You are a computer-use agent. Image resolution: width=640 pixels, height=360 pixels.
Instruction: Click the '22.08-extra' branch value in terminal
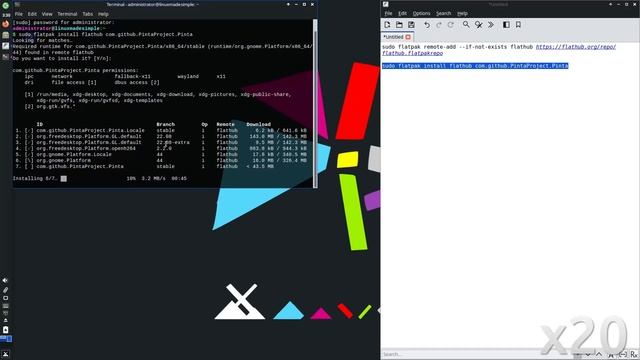point(173,142)
